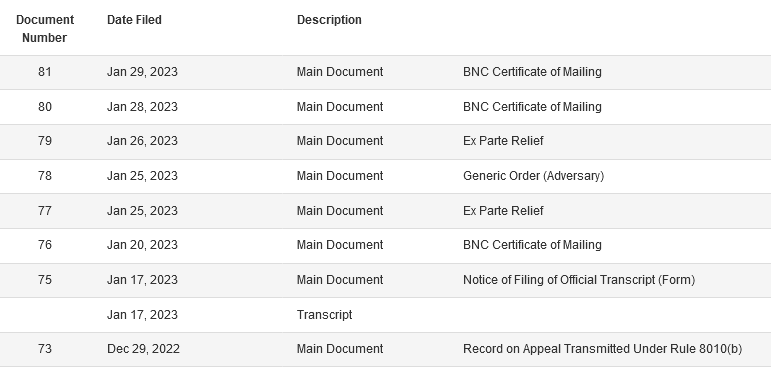Click the Date Filed column header
Screen dimensions: 771x369
pyautogui.click(x=134, y=20)
